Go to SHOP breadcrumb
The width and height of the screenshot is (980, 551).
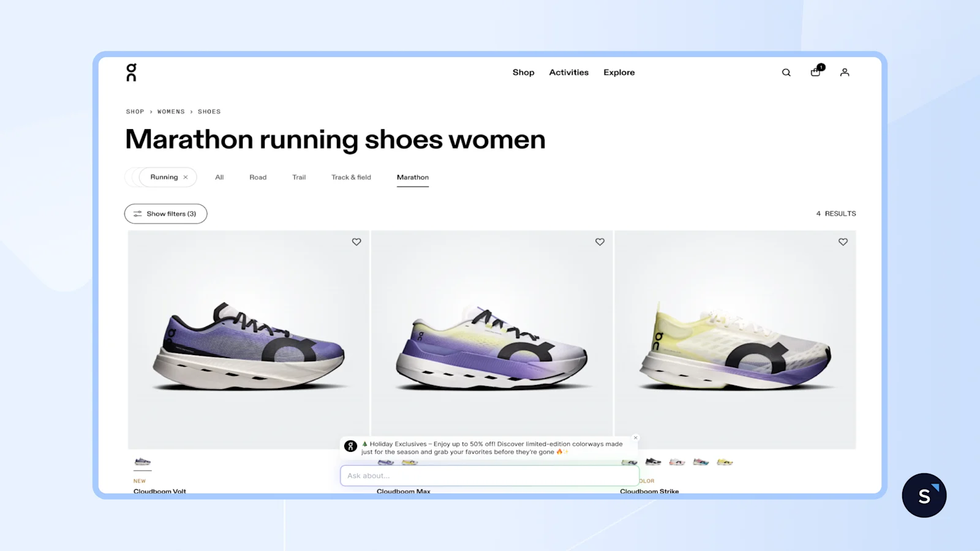(135, 112)
